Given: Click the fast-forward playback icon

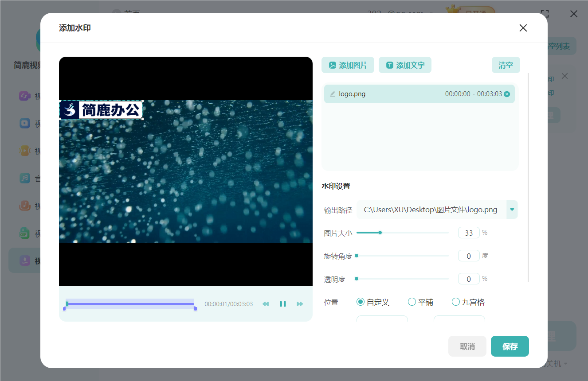Looking at the screenshot, I should [x=300, y=304].
